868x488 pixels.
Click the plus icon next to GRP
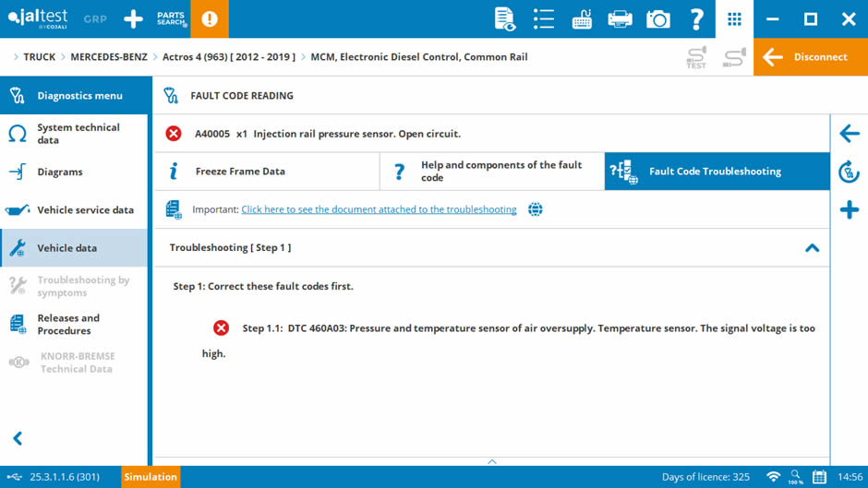(133, 18)
